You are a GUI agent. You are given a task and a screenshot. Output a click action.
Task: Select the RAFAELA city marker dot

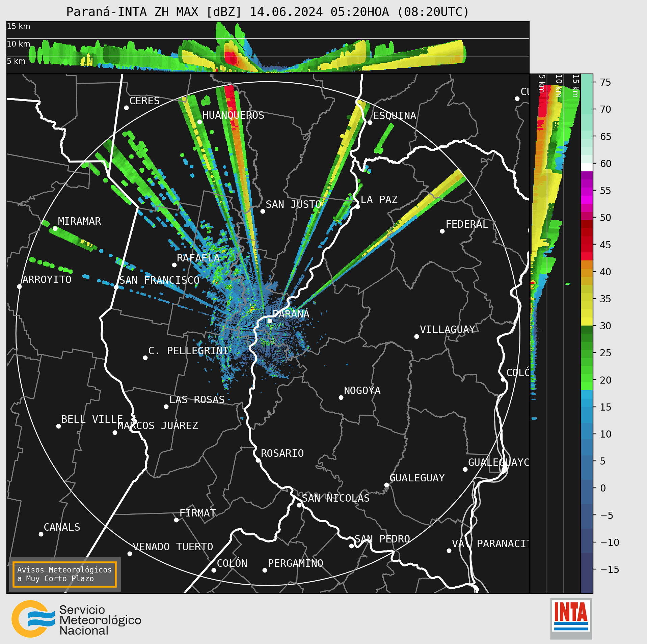174,265
